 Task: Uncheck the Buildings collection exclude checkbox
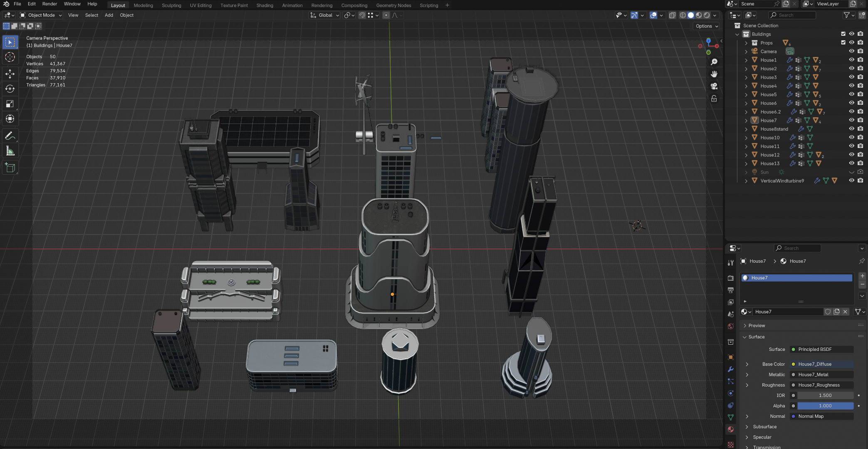843,34
